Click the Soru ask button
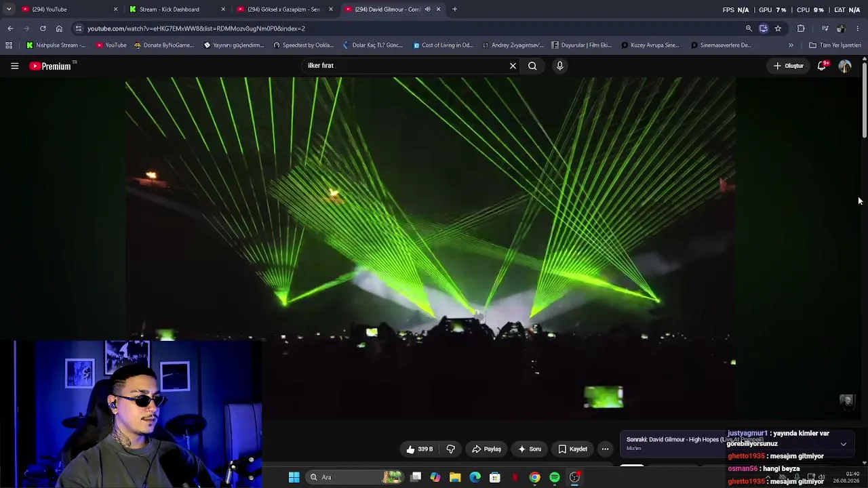This screenshot has height=488, width=868. pyautogui.click(x=530, y=449)
